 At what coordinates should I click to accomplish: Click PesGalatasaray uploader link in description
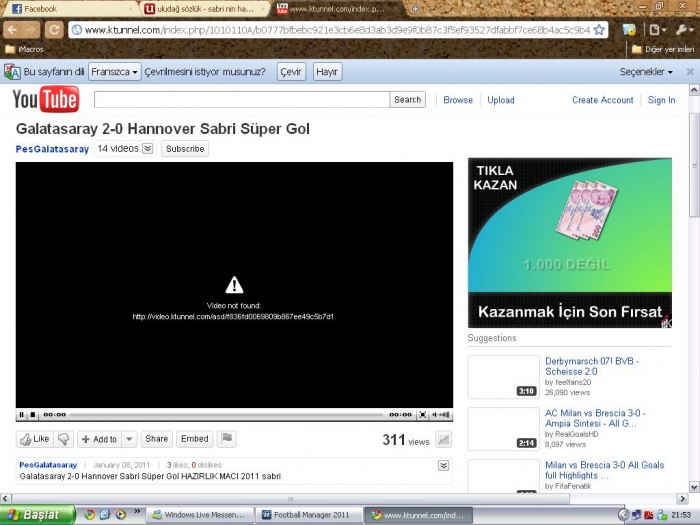pyautogui.click(x=48, y=465)
